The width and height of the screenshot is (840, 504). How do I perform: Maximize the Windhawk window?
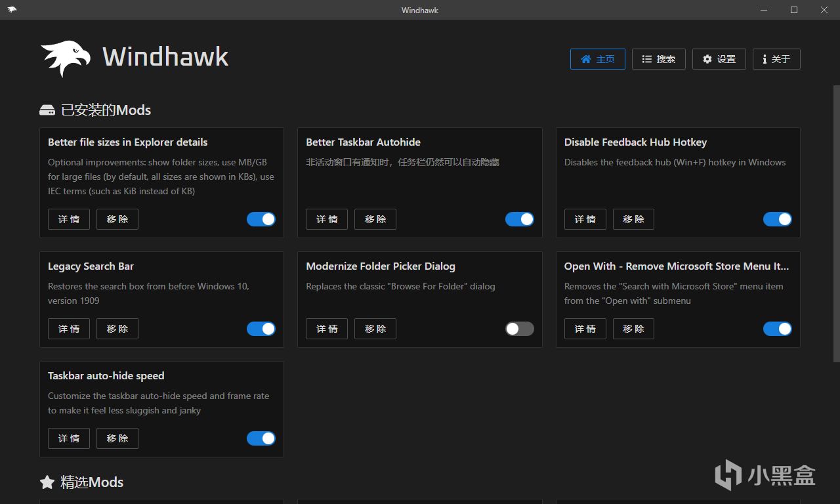pyautogui.click(x=794, y=10)
